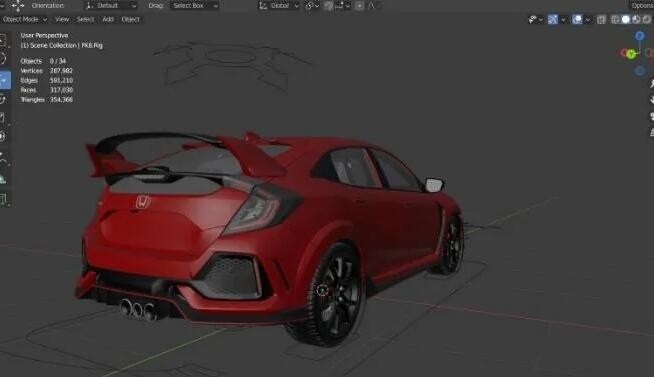Select the Move tool in the toolbar

click(4, 80)
